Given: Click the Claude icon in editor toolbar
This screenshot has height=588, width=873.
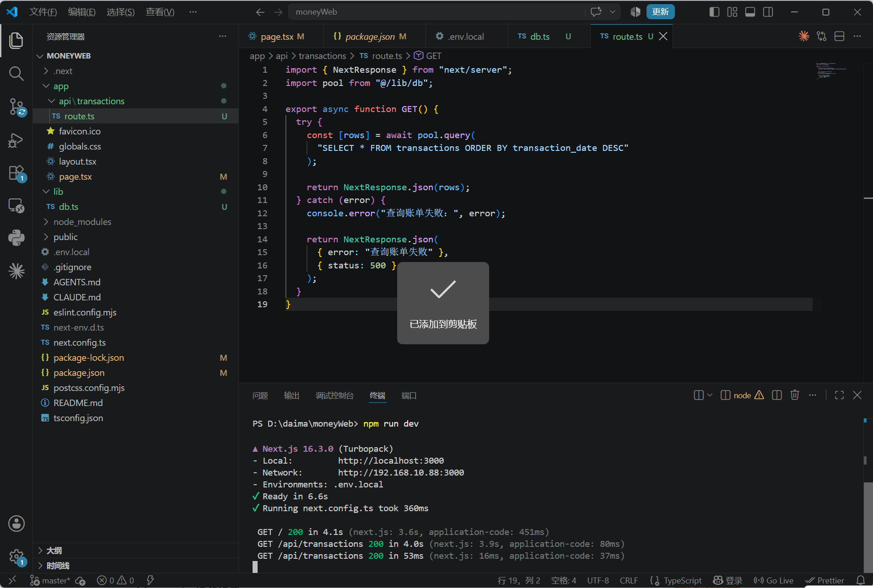Looking at the screenshot, I should click(804, 36).
